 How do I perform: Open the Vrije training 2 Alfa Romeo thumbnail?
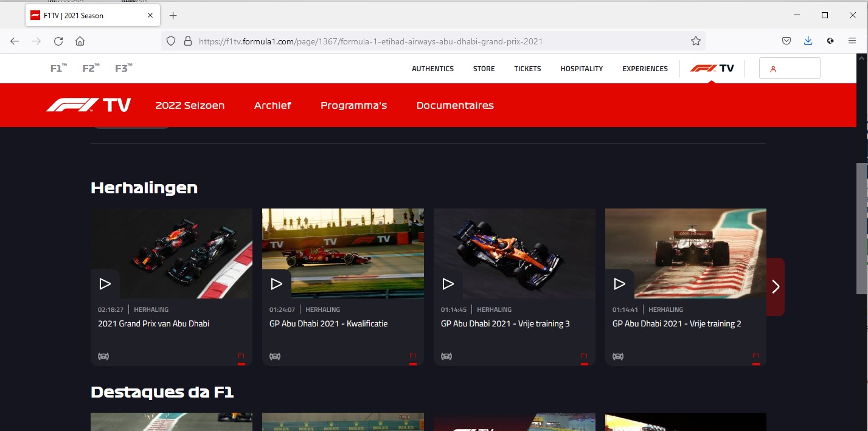tap(686, 253)
